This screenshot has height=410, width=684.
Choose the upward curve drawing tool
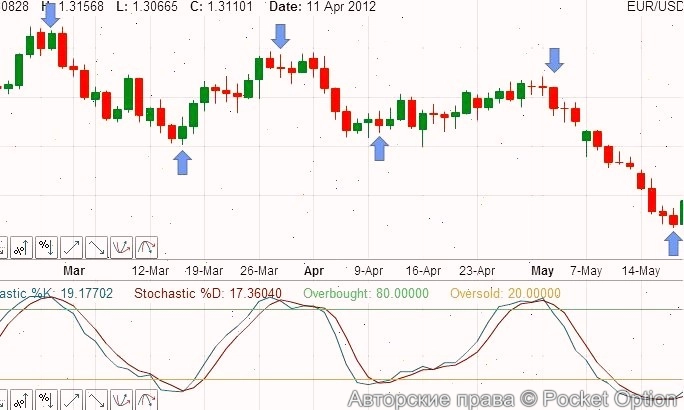(x=121, y=246)
